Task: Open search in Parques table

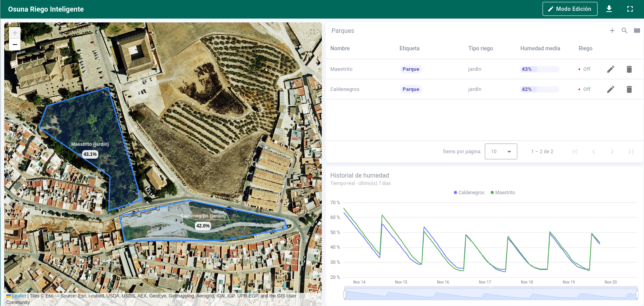Action: point(625,31)
